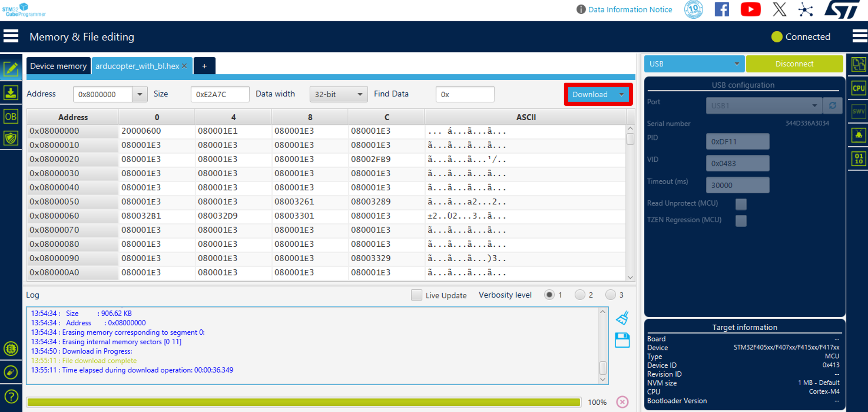Open the Option Bytes OB icon
The image size is (868, 412).
[x=11, y=117]
